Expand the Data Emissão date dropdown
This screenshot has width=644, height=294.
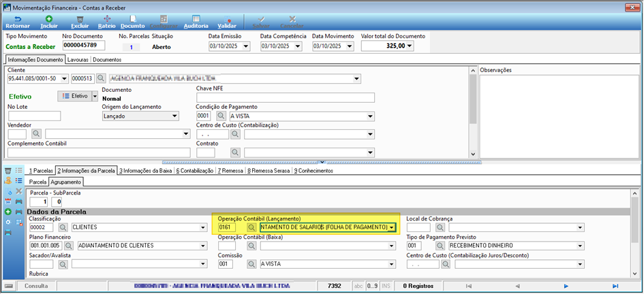pos(245,46)
